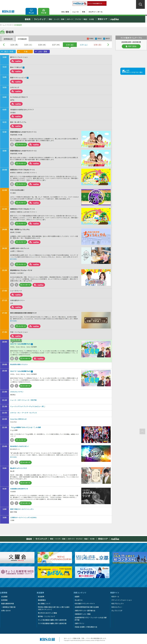Click the KBS Kyoto logo in header
147x644 pixels.
(x=8, y=12)
